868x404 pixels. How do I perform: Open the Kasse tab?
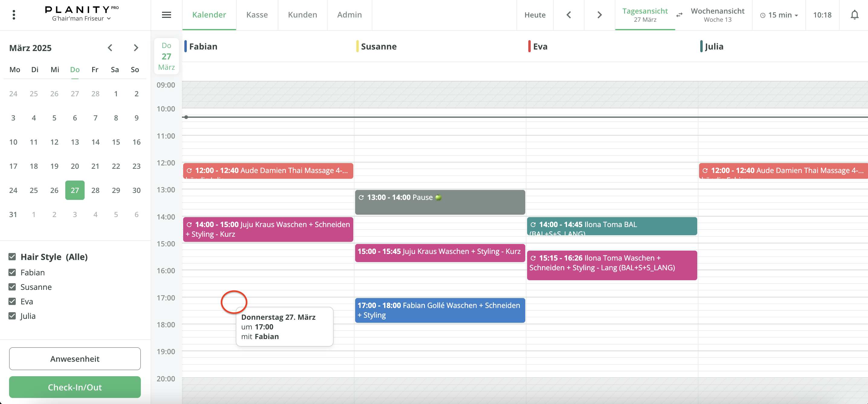(x=257, y=15)
